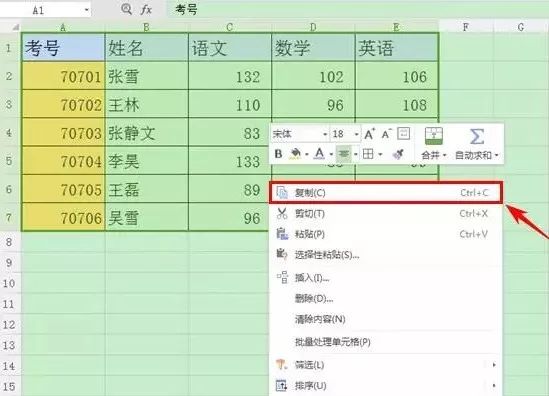Select the format painter brush icon

(x=398, y=154)
